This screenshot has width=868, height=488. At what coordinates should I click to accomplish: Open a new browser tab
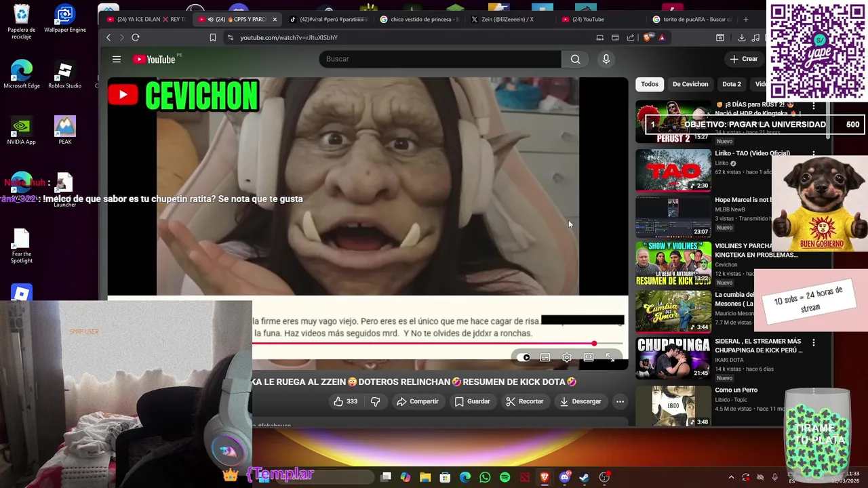(x=746, y=19)
